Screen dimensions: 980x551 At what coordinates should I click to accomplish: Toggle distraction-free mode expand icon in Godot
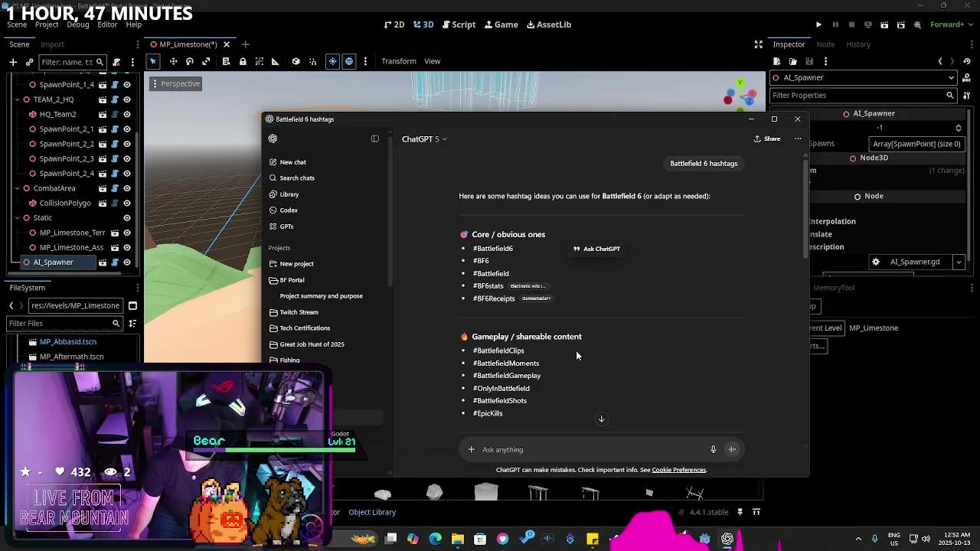(758, 44)
